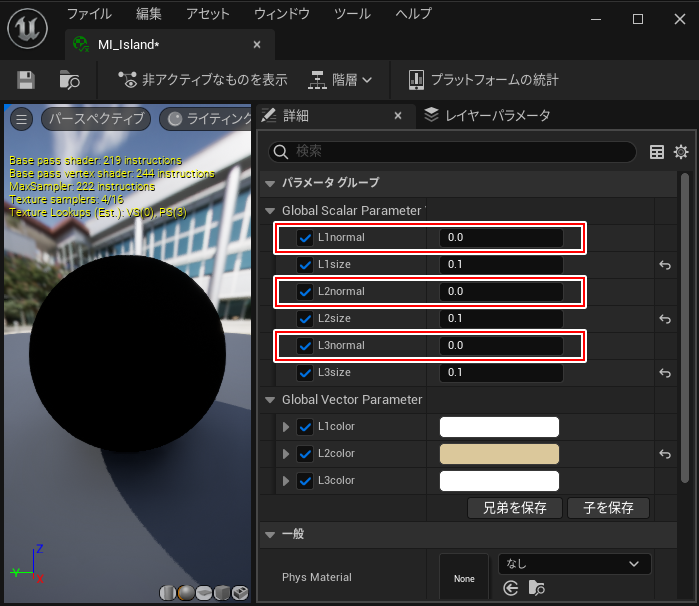The height and width of the screenshot is (606, 699).
Task: Expand the L1color vector parameter
Action: tap(287, 427)
